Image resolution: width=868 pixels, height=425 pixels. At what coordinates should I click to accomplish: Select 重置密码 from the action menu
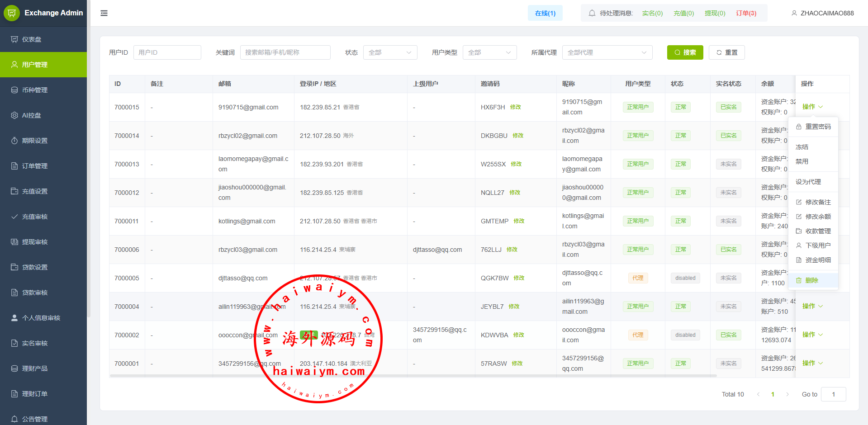tap(817, 127)
